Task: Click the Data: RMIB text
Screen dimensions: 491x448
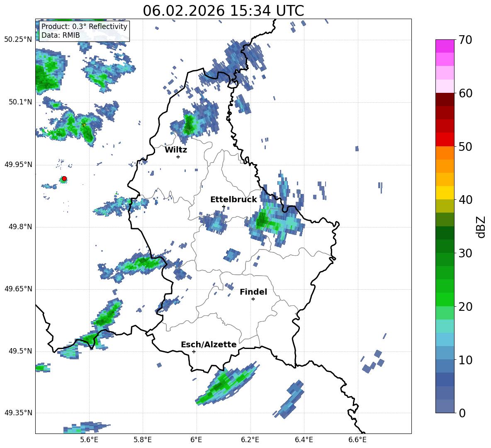Action: click(61, 35)
